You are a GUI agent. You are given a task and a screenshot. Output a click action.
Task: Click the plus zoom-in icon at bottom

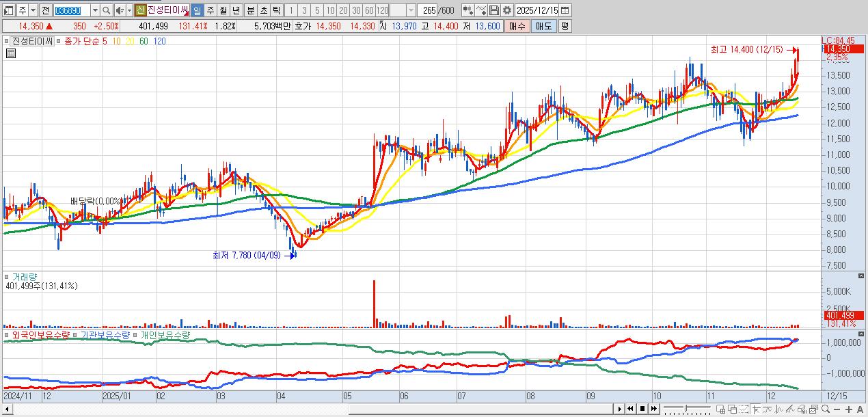848,409
